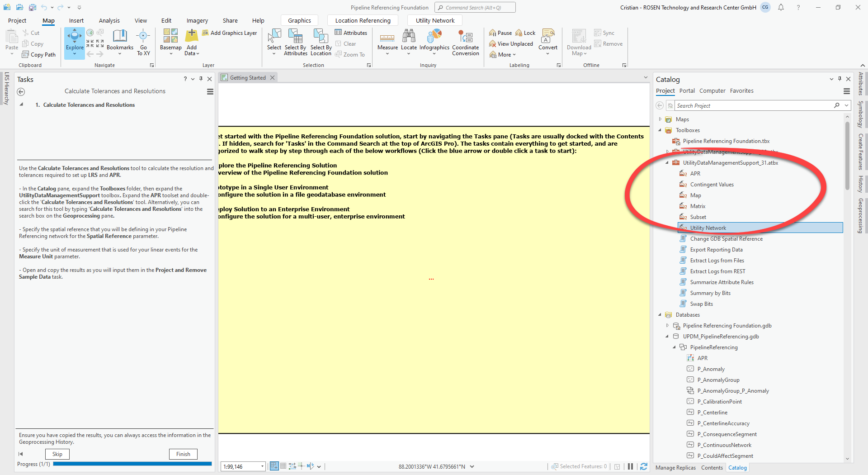This screenshot has width=868, height=475.
Task: Click the Finish button in Tasks
Action: (x=183, y=454)
